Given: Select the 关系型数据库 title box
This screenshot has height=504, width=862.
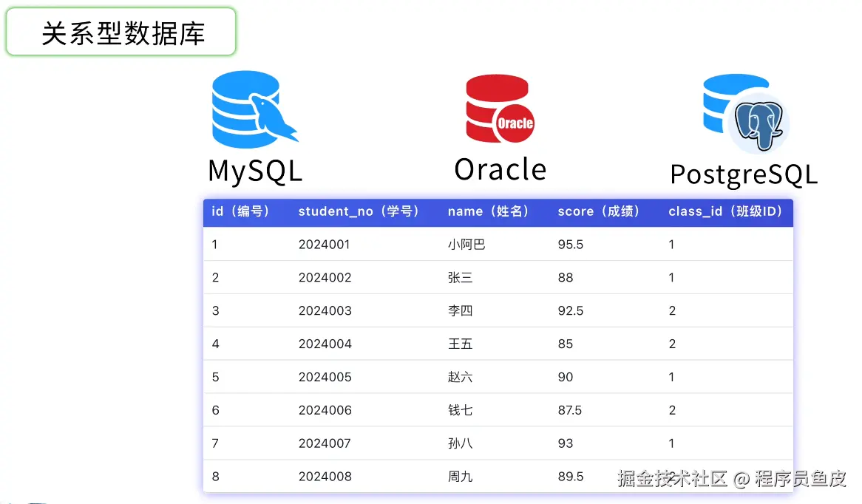Looking at the screenshot, I should pos(121,32).
